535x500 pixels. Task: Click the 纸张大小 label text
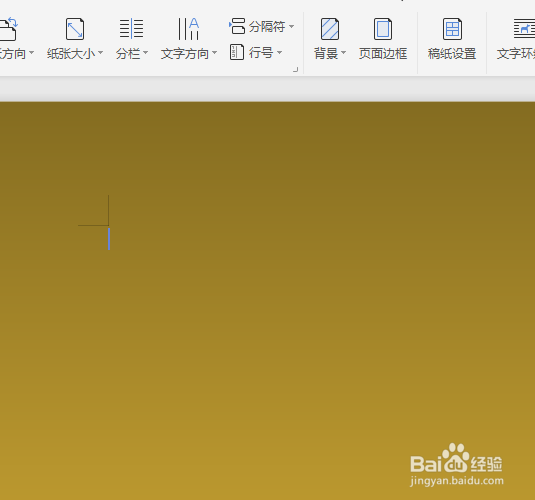[x=71, y=54]
